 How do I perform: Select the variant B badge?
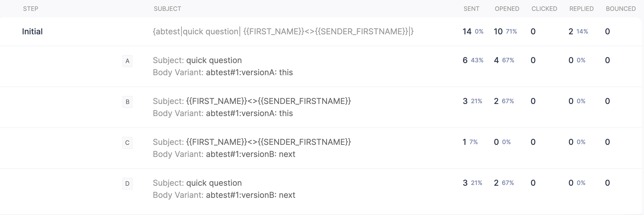click(x=127, y=102)
